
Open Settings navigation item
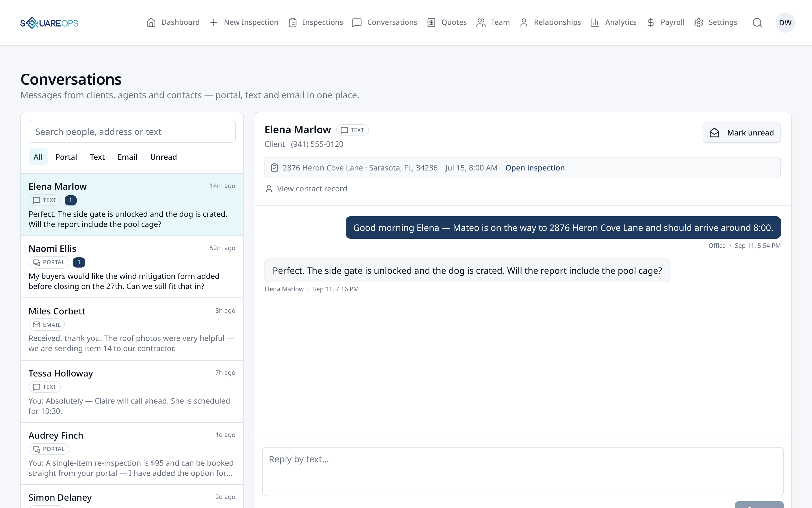point(716,23)
